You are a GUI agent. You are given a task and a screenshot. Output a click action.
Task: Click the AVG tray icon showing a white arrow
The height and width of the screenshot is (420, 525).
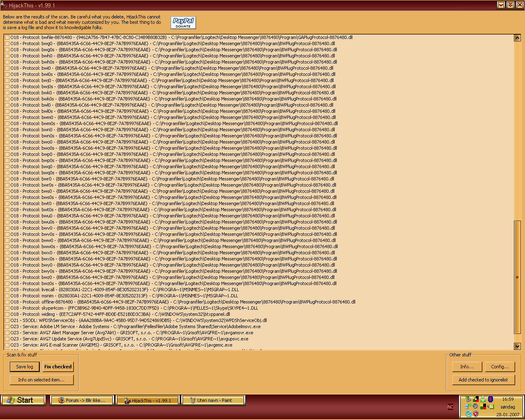[x=476, y=399]
